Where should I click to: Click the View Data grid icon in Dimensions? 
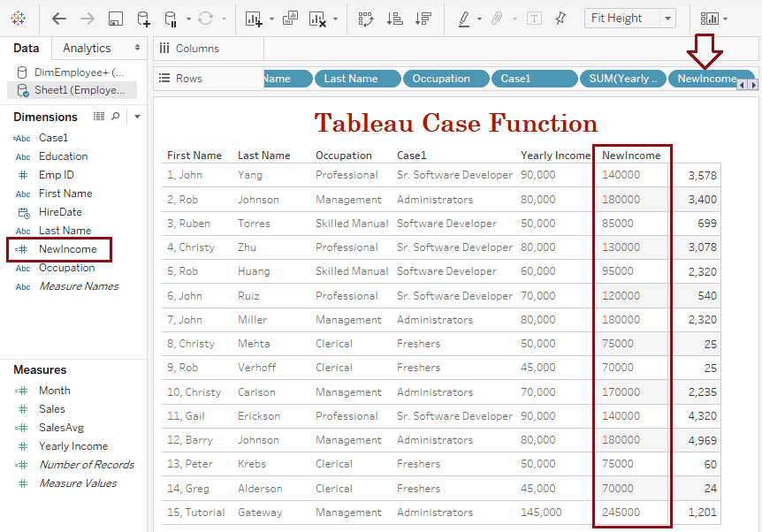99,117
